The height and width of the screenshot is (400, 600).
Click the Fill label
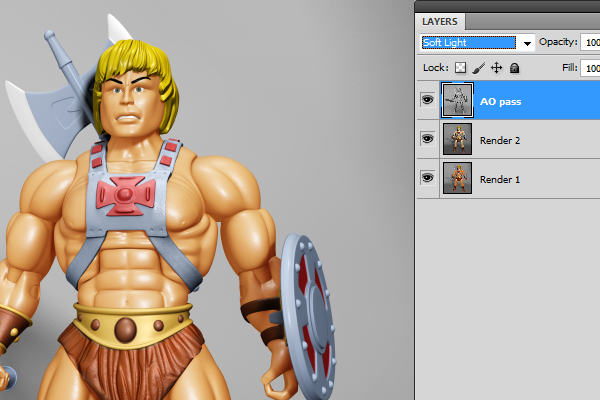569,68
